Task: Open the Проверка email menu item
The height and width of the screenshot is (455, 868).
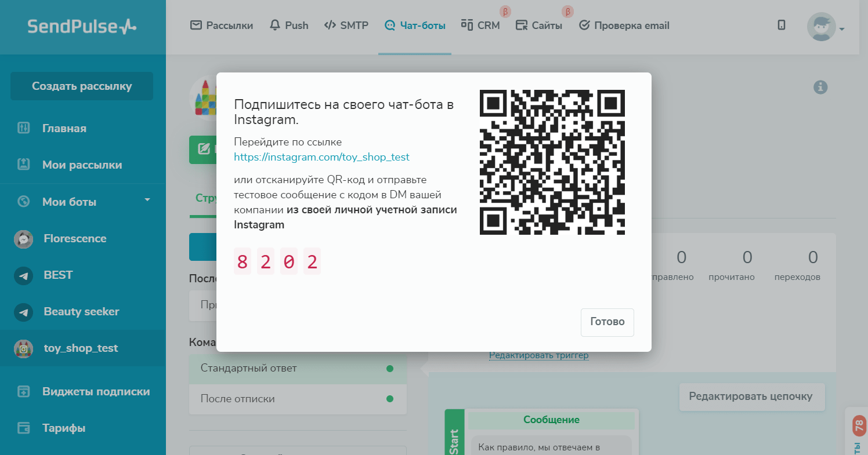Action: click(x=624, y=26)
